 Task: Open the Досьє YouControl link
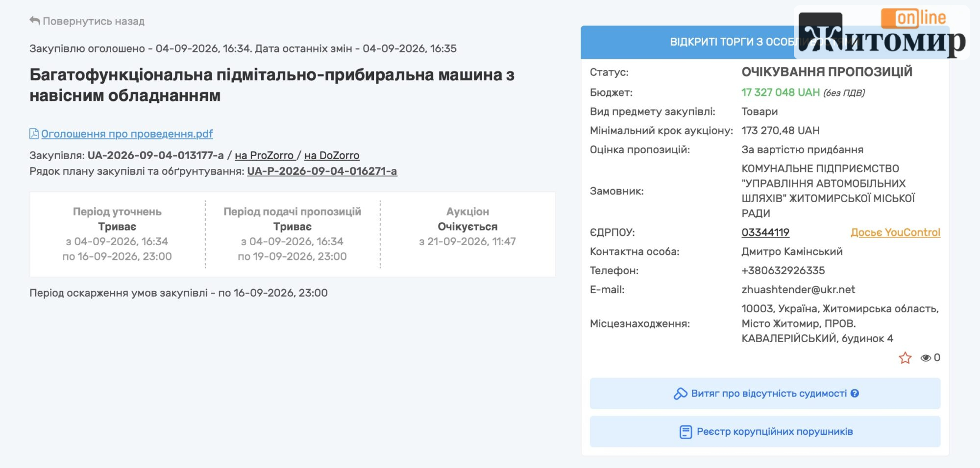click(895, 232)
